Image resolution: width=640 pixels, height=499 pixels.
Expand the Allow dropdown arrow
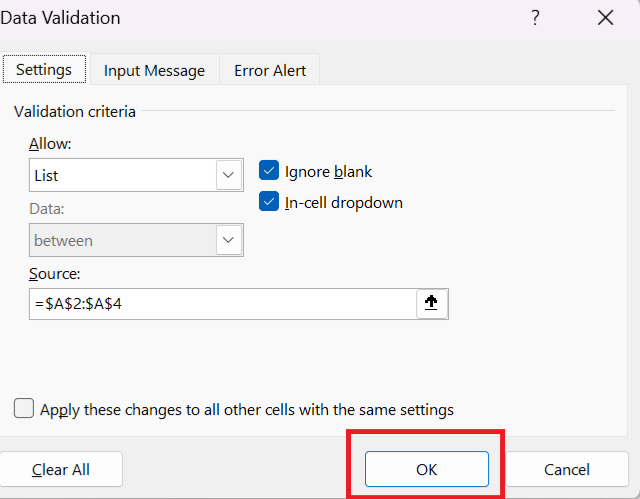tap(229, 175)
